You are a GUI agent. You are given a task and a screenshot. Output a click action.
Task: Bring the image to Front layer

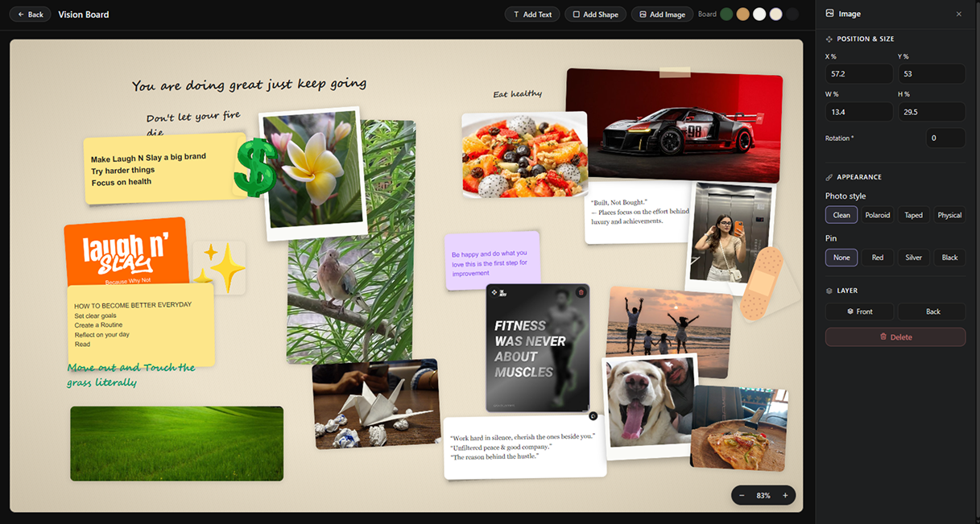859,312
